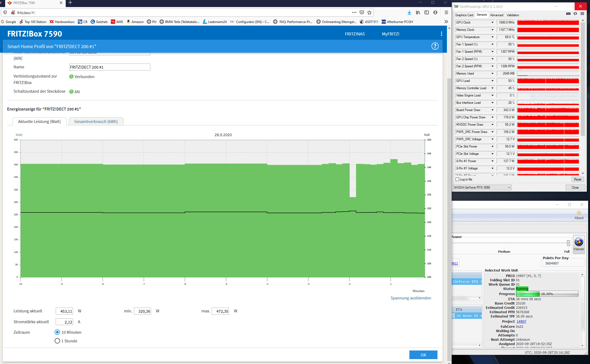Bookmark the page with the star icon
Screen dimensions: 590x364
pos(369,12)
